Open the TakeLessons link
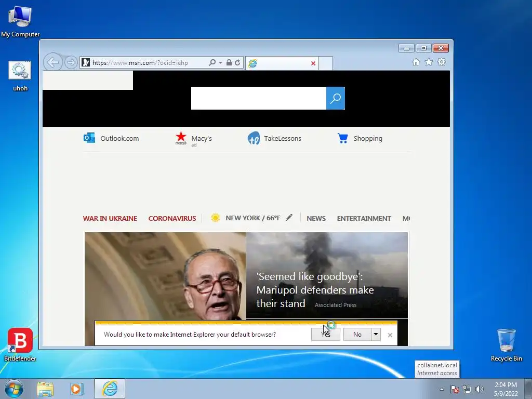The image size is (532, 399). click(x=283, y=138)
